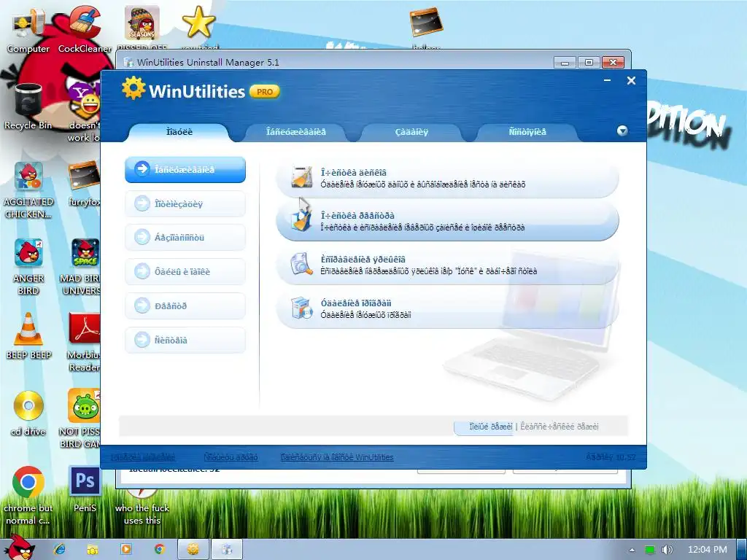Open the CockCleaner desktop icon
The image size is (747, 560).
(x=85, y=29)
